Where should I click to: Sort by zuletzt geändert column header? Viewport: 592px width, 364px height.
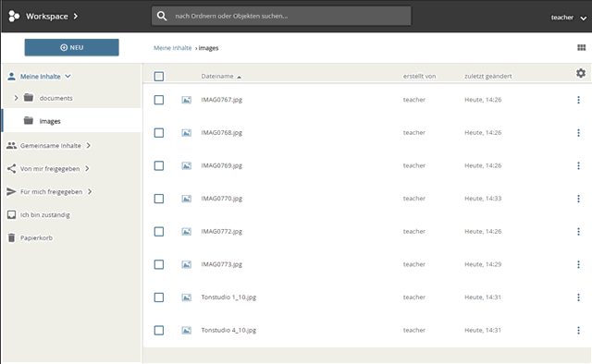tap(487, 76)
